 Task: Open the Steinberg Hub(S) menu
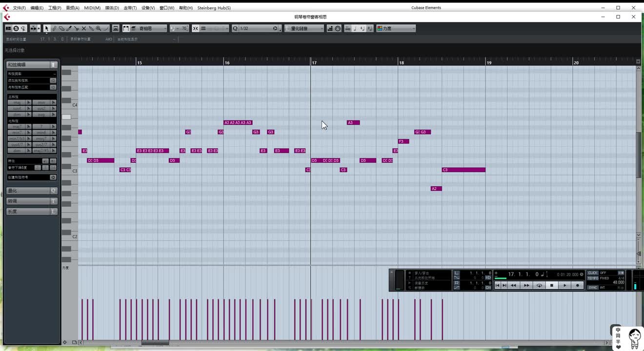click(x=214, y=8)
